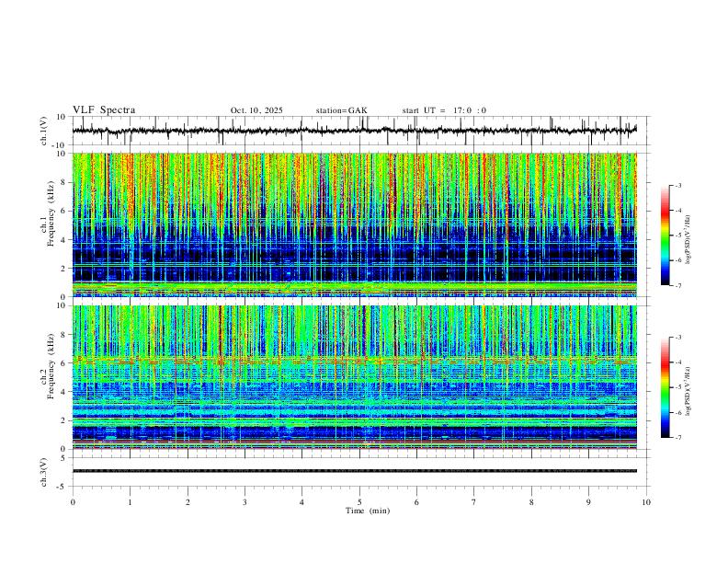The height and width of the screenshot is (563, 728).
Task: Click time axis tick label "4"
Action: 301,502
